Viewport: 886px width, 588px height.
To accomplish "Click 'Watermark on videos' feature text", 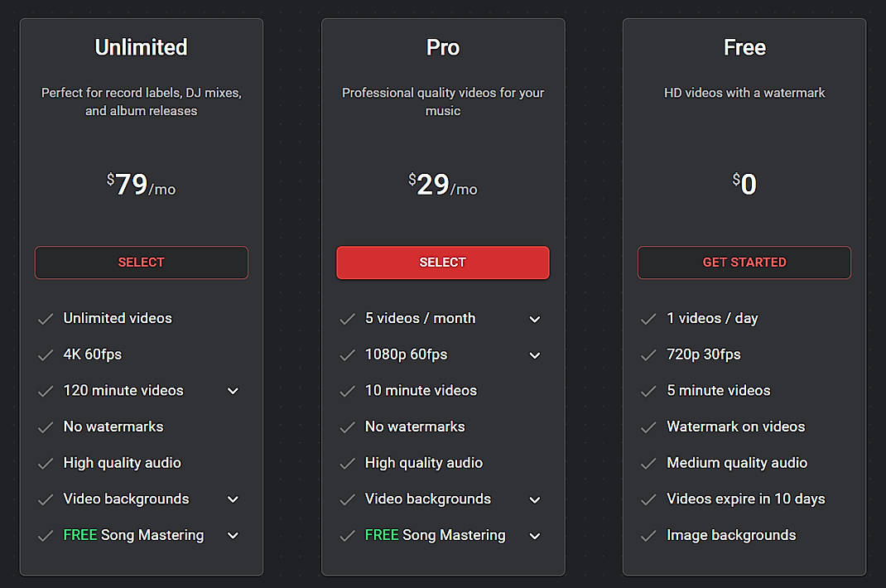I will pyautogui.click(x=735, y=427).
